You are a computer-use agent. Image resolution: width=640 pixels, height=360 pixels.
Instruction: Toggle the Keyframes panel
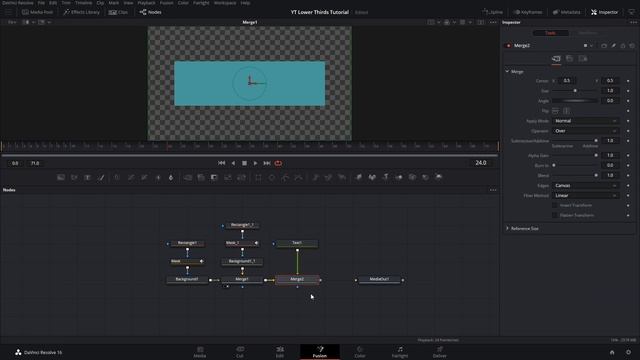click(x=527, y=12)
